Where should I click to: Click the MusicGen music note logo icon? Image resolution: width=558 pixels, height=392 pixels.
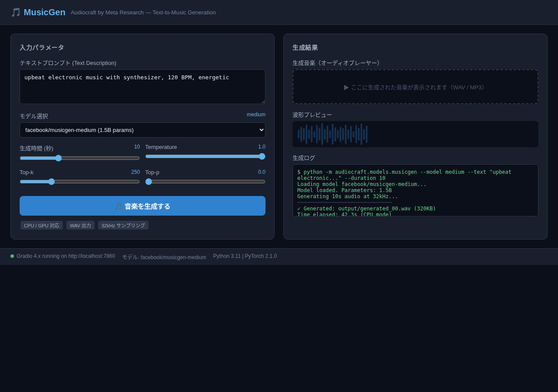click(16, 12)
